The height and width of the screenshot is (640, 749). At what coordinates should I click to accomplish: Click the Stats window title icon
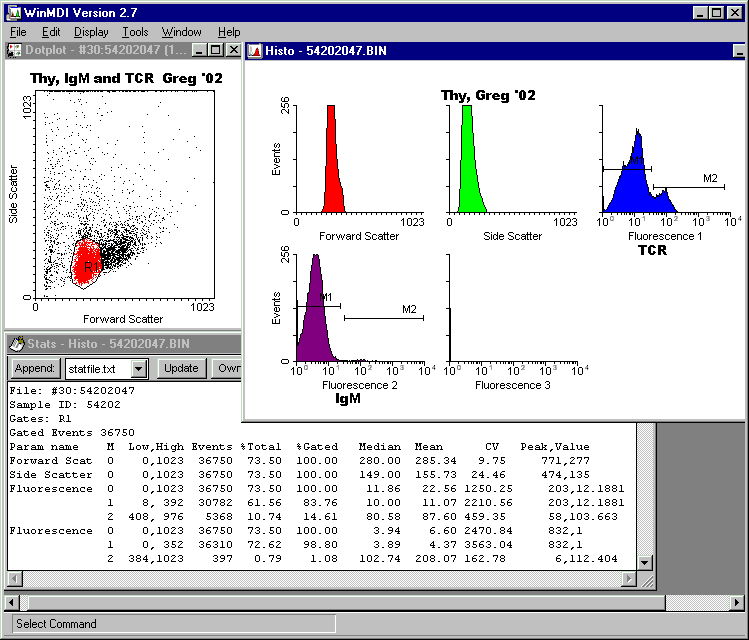(x=14, y=343)
